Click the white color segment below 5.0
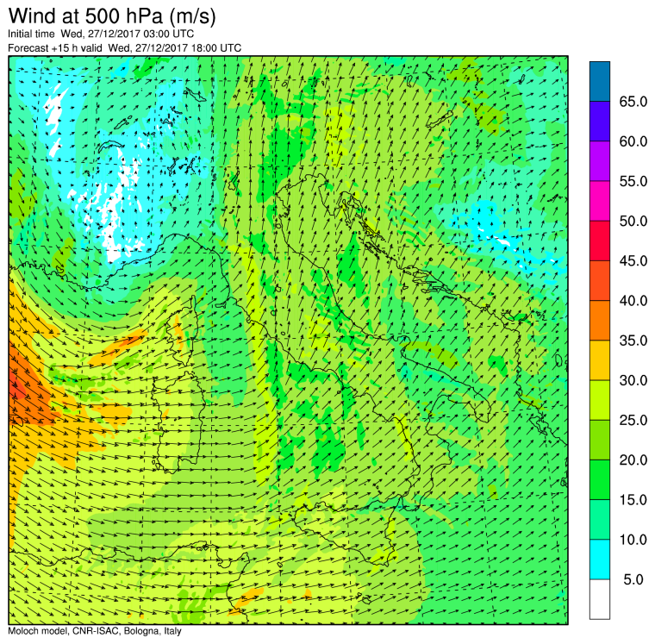The image size is (655, 644). pos(600,599)
